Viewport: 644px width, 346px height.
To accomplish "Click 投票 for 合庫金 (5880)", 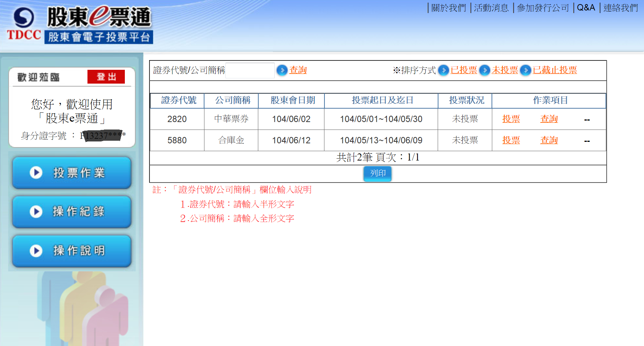I will point(511,140).
